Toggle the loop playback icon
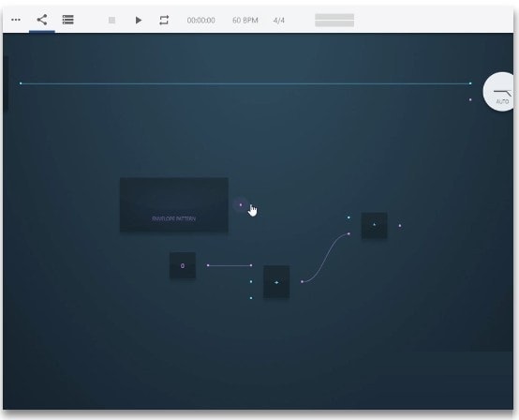 164,21
